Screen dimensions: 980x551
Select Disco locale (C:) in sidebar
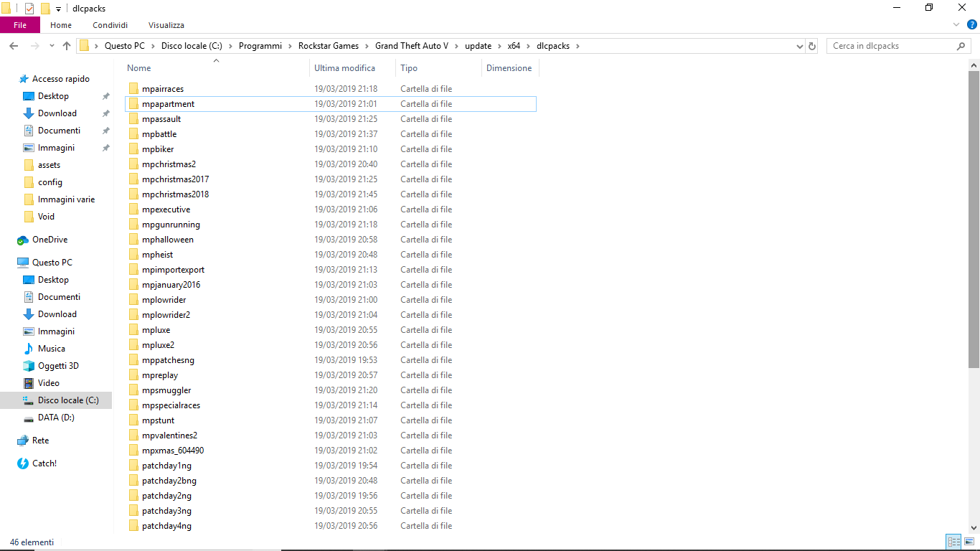pyautogui.click(x=56, y=400)
